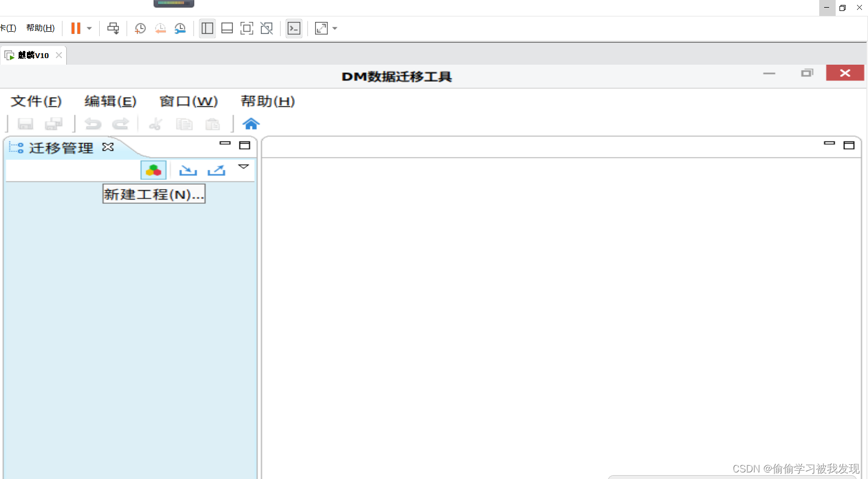The width and height of the screenshot is (868, 479).
Task: Toggle the VMware library sidebar view
Action: pyautogui.click(x=207, y=28)
